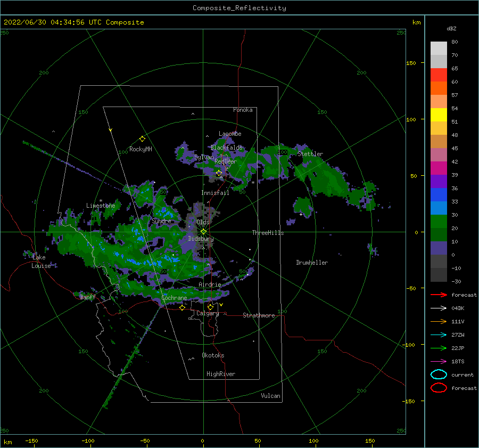479x448 pixels.
Task: Click the Calgary city label
Action: coord(208,313)
